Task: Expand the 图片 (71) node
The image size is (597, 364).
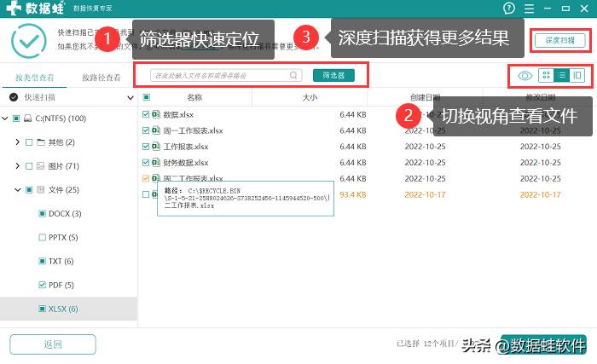Action: [18, 166]
